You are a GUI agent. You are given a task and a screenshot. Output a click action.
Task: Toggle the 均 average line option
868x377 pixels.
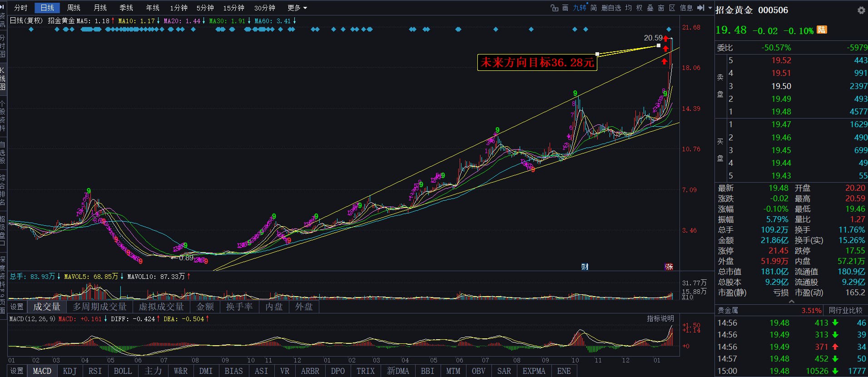tap(629, 8)
